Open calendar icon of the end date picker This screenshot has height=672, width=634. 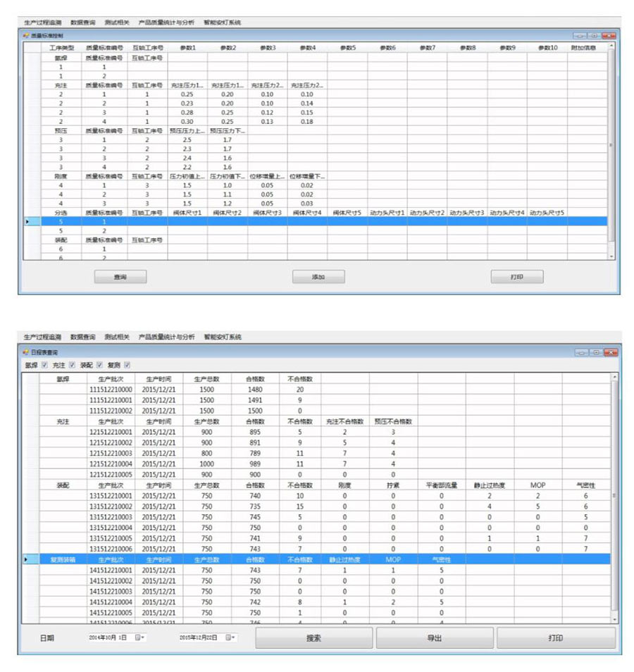coord(228,637)
